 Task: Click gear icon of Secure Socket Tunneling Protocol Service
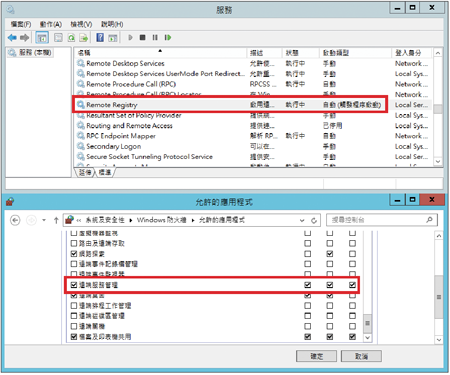click(x=81, y=156)
